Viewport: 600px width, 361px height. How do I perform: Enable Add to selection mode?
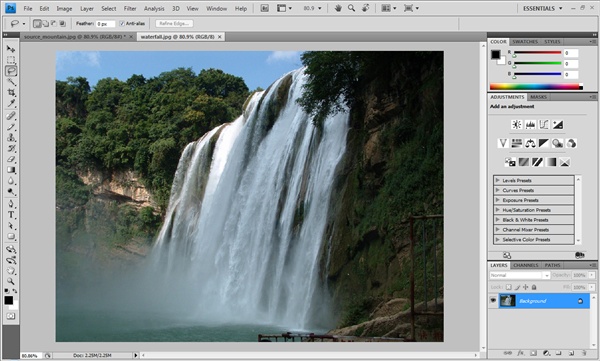coord(46,24)
